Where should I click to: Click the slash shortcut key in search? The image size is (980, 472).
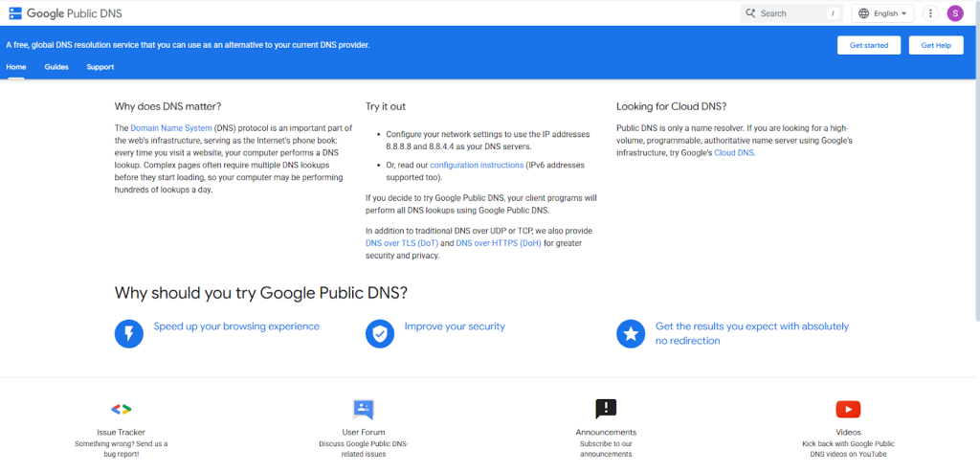[x=833, y=13]
